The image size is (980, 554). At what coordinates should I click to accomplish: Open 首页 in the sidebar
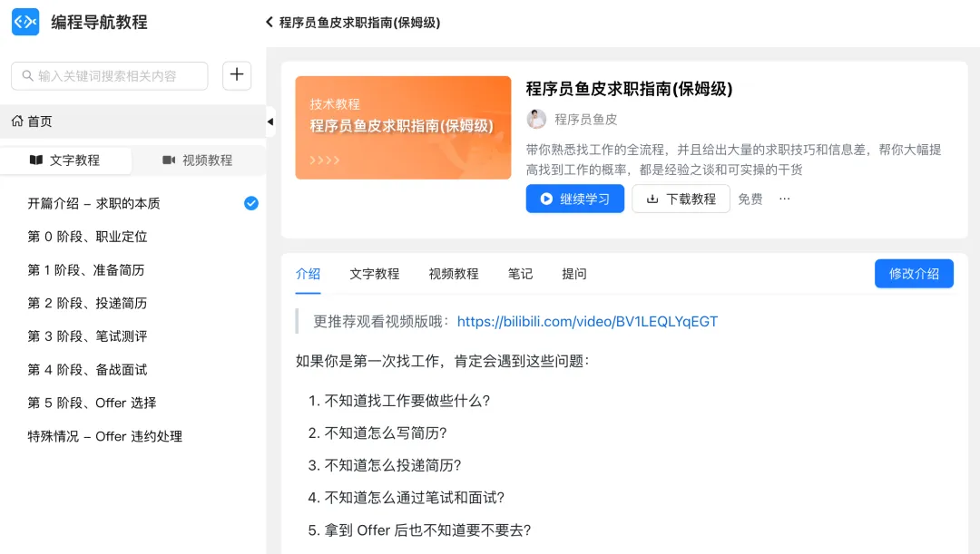point(132,121)
